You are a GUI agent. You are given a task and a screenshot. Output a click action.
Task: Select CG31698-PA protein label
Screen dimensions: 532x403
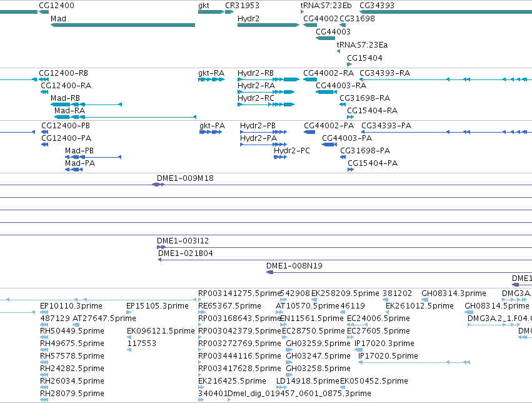coord(365,151)
